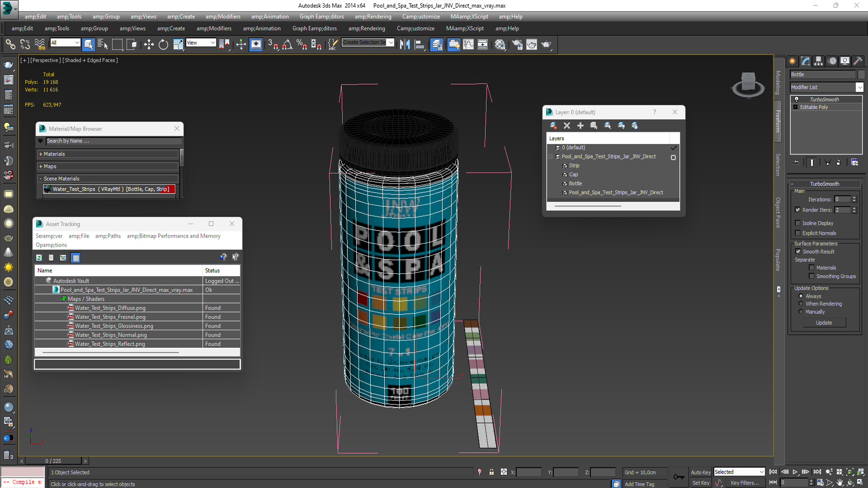Screen dimensions: 868x488
Task: Open the Modifier List dropdown
Action: pyautogui.click(x=826, y=87)
